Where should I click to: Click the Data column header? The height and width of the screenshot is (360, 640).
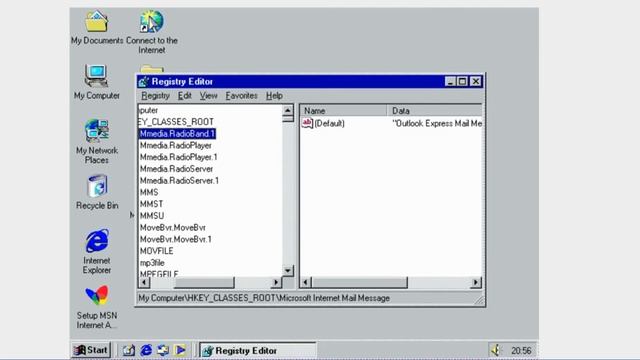point(435,111)
